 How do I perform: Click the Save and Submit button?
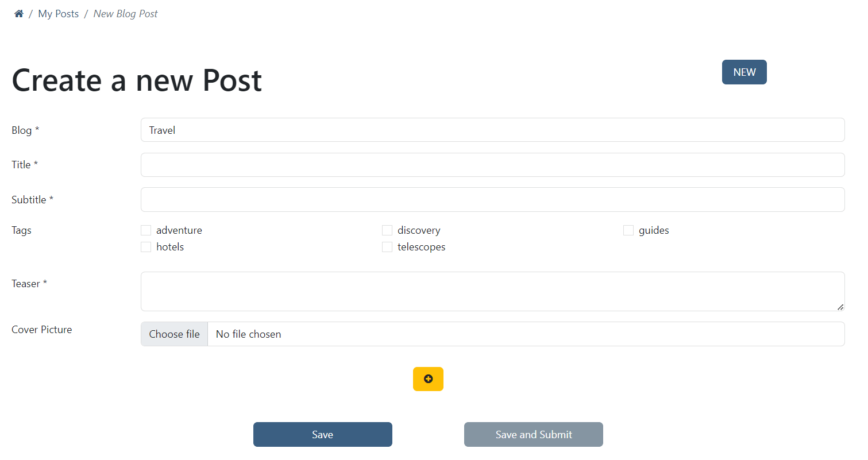533,435
